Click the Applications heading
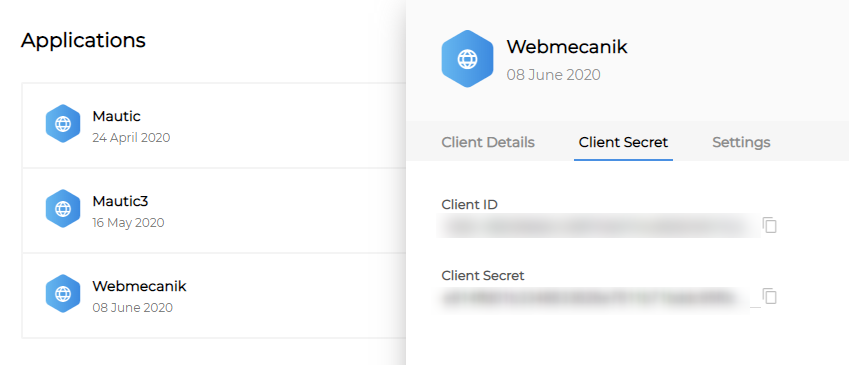This screenshot has height=365, width=849. pyautogui.click(x=83, y=41)
